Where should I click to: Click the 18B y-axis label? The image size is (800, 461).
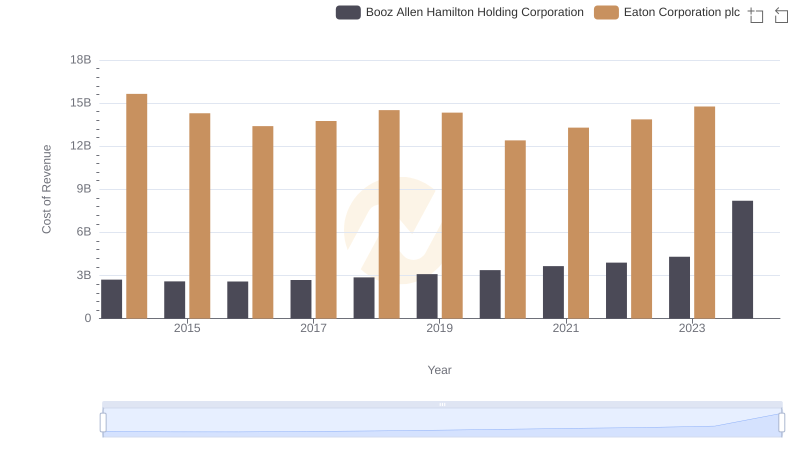(81, 60)
